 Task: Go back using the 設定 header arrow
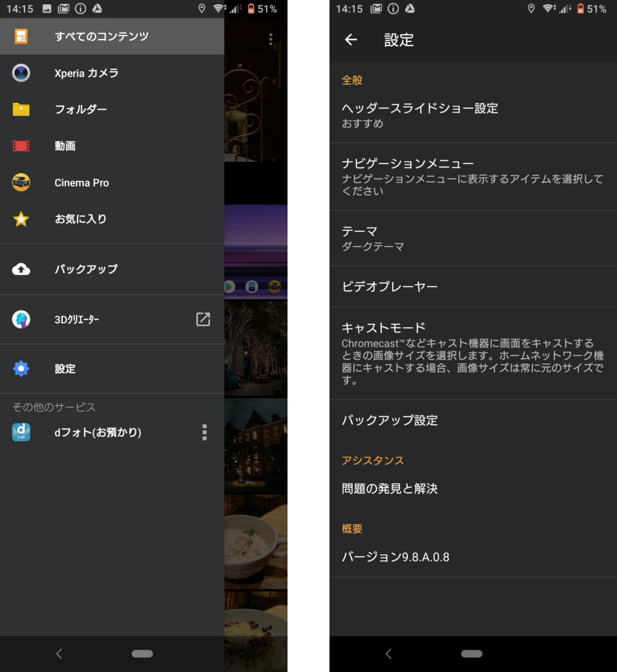click(351, 40)
